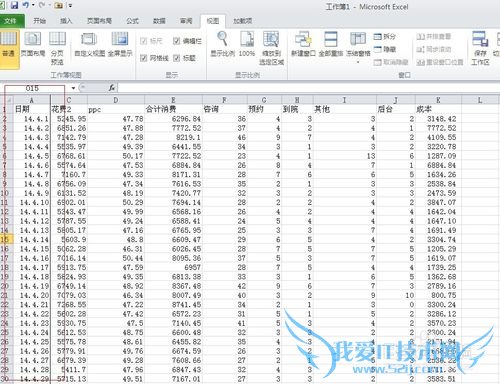500x384 pixels.
Task: Click the Excel application icon in title bar
Action: tap(2, 5)
